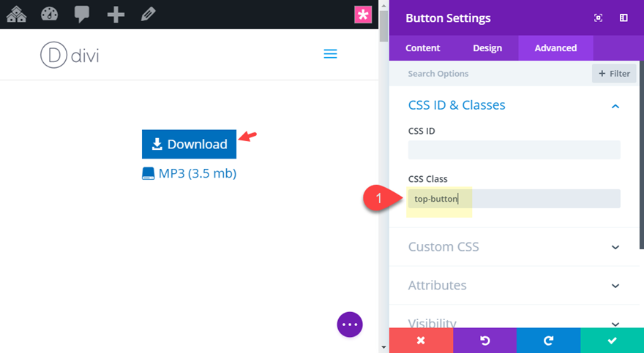Click into the CSS ID input field
Image resolution: width=644 pixels, height=353 pixels.
[514, 150]
